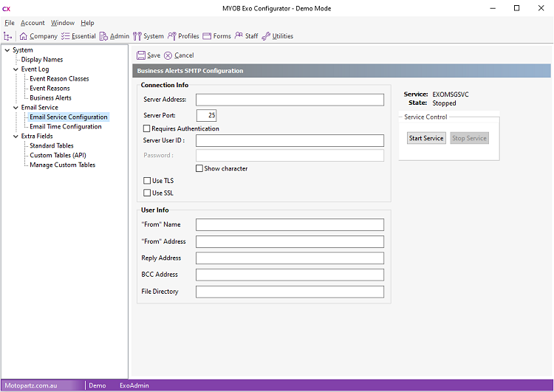Select Standard Tables tree item
554x392 pixels.
tap(52, 145)
